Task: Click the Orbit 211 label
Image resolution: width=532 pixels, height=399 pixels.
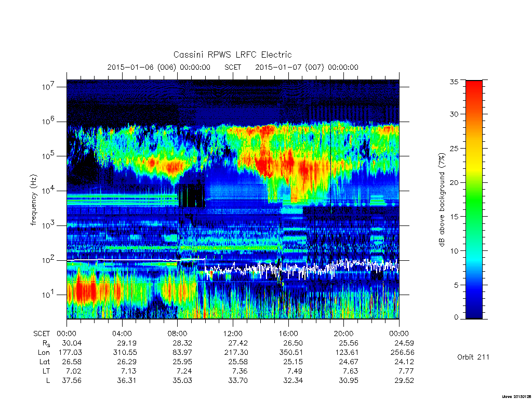Action: 473,357
